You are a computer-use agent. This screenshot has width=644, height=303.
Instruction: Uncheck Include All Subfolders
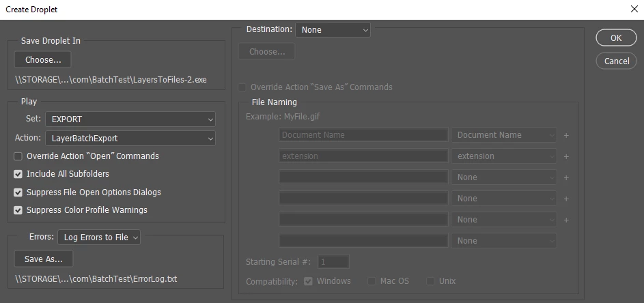pos(18,174)
